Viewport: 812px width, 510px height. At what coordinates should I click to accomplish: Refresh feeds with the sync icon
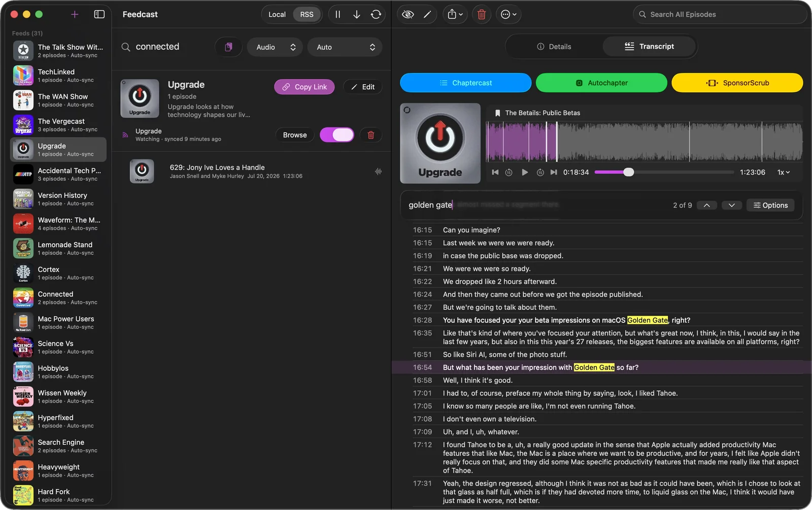[x=376, y=14]
